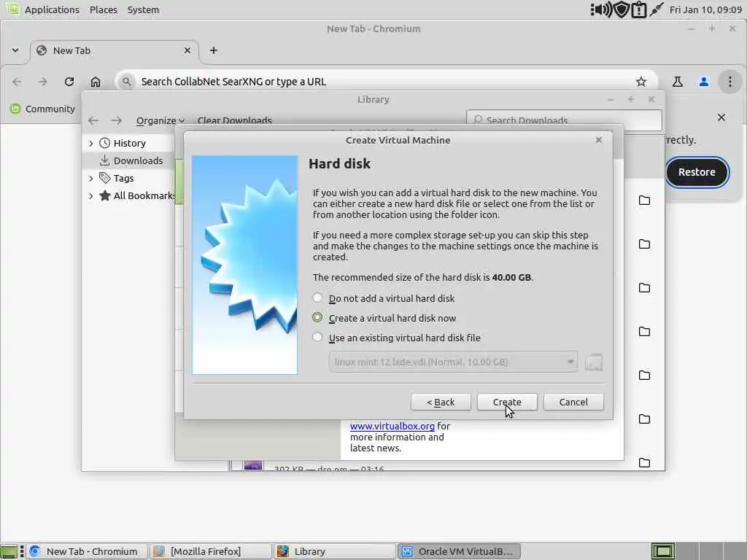Open containing folder for last download row

pos(645,462)
